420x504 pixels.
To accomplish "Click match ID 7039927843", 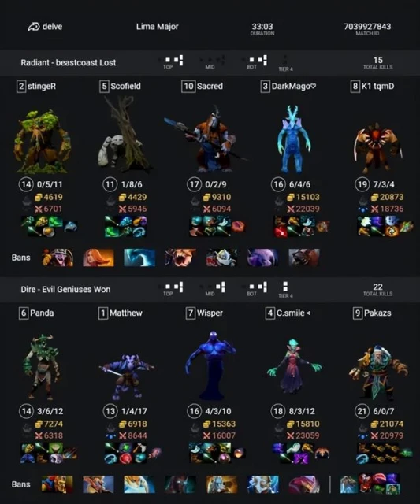I will click(367, 26).
